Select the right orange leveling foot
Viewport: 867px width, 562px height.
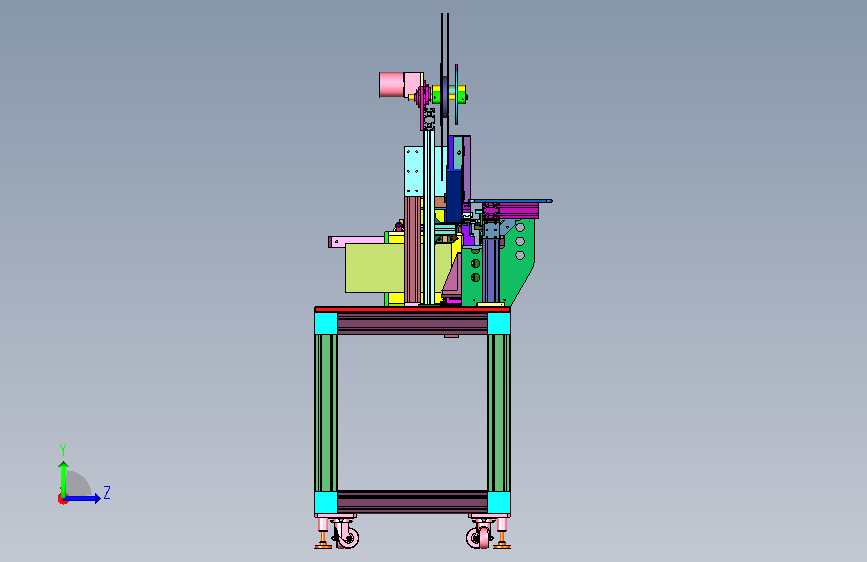point(502,539)
